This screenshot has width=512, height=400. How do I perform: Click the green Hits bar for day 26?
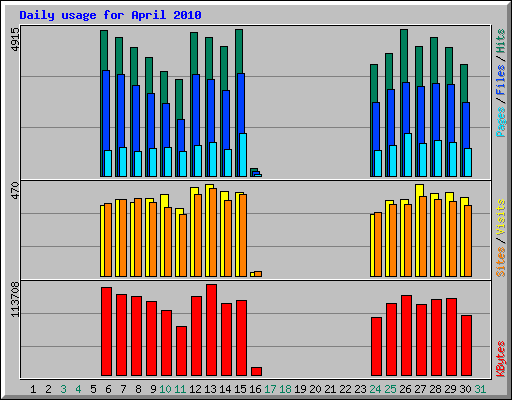(404, 55)
